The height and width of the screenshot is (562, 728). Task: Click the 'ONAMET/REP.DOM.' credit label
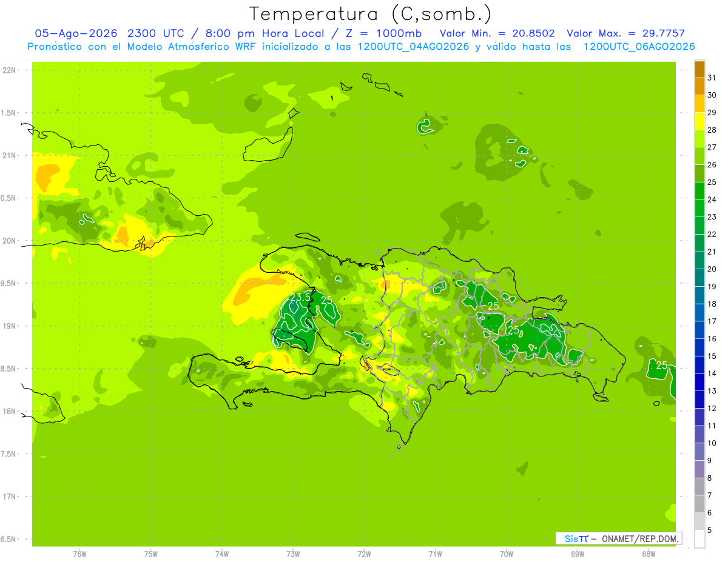[640, 538]
